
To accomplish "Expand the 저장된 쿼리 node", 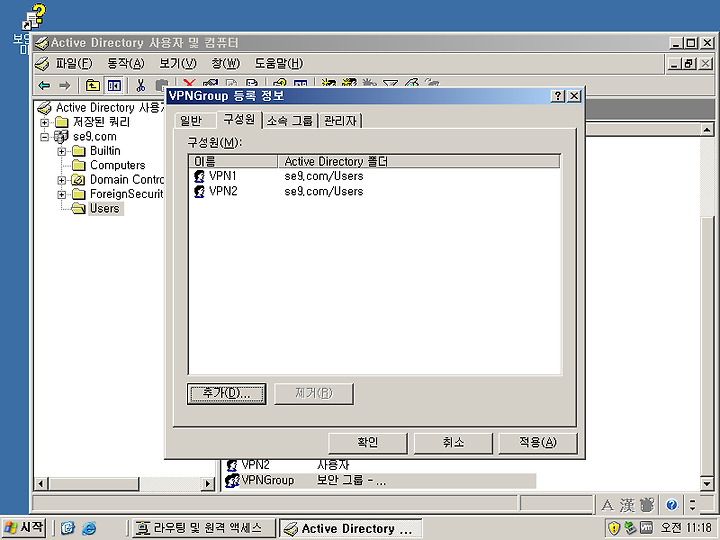I will click(45, 123).
